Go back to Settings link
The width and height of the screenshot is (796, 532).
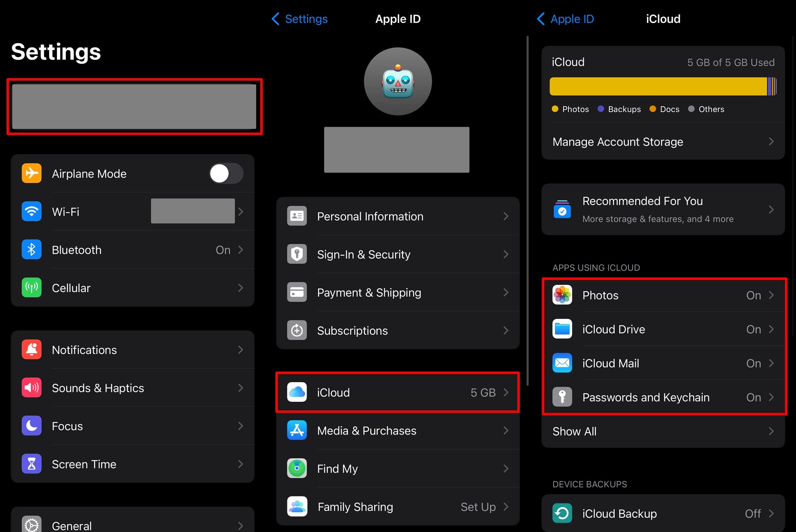tap(300, 19)
